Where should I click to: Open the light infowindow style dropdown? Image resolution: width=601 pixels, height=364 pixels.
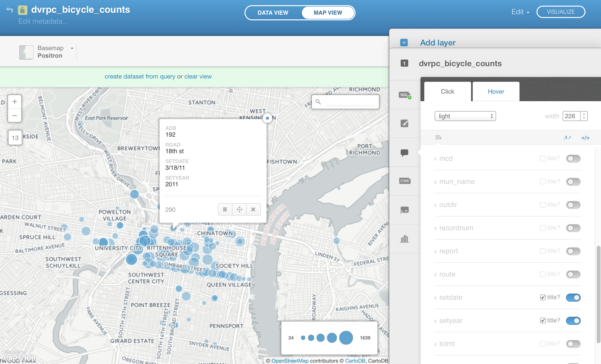pyautogui.click(x=465, y=116)
